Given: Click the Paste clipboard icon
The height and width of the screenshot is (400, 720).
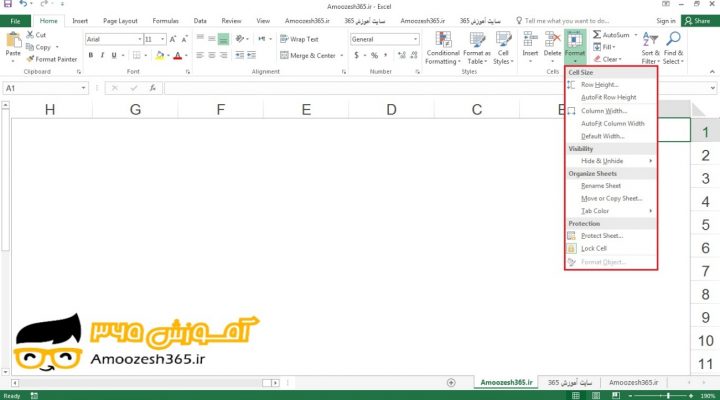Looking at the screenshot, I should tap(13, 40).
